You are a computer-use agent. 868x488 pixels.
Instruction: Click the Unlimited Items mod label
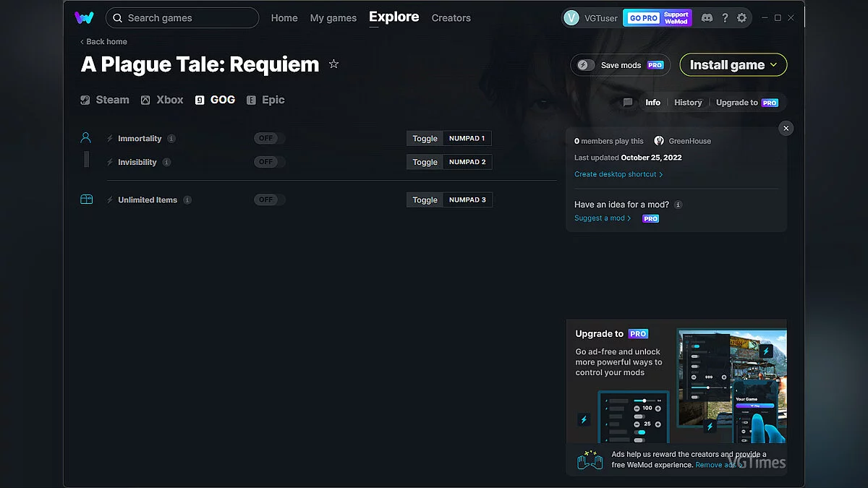tap(148, 200)
